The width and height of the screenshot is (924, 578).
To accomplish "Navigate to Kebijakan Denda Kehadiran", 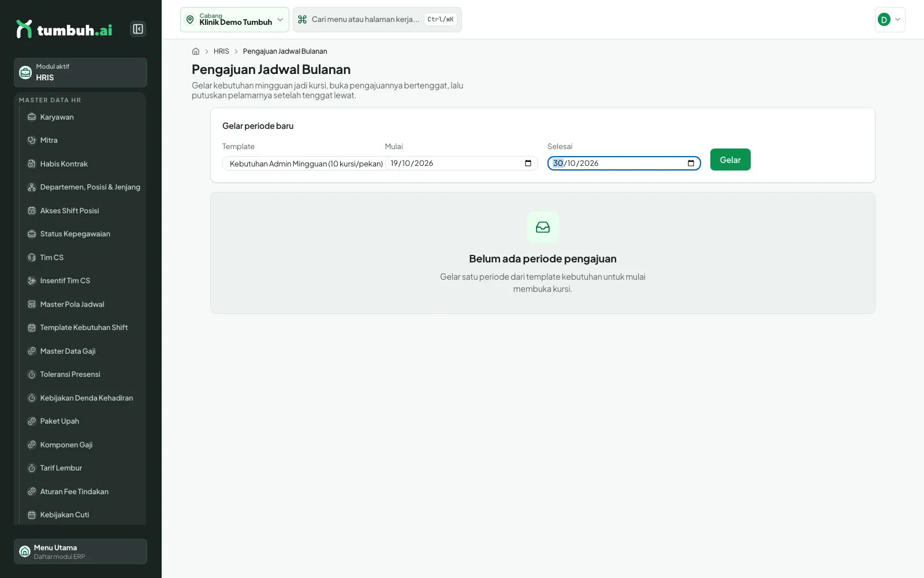I will [83, 398].
